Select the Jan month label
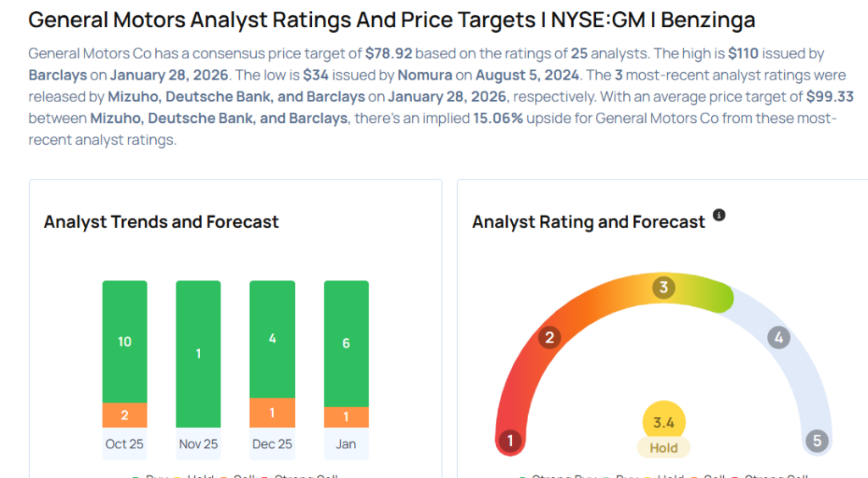Viewport: 868px width, 478px height. click(346, 444)
